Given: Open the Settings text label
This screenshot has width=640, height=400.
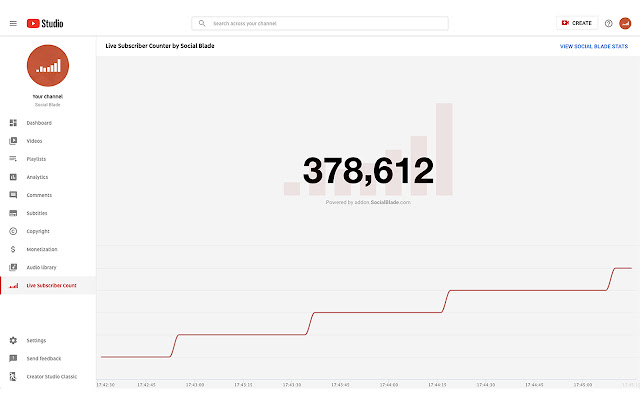Looking at the screenshot, I should point(36,340).
